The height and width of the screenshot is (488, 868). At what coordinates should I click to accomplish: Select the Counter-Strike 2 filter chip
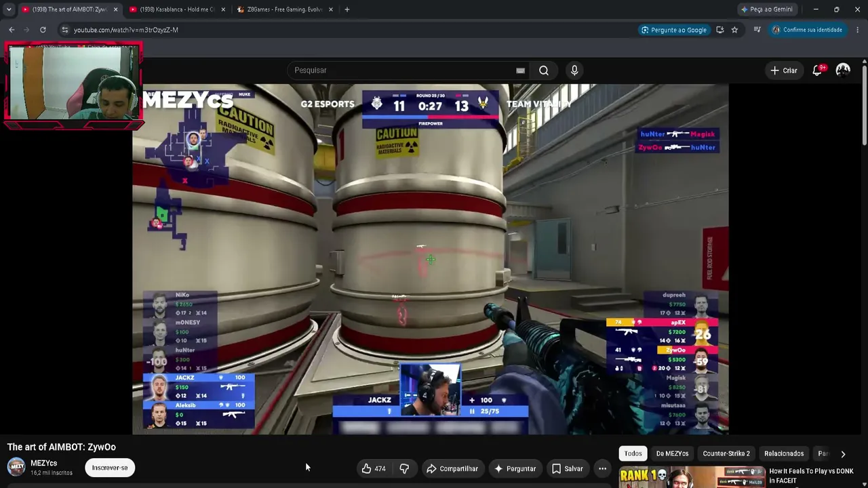726,453
